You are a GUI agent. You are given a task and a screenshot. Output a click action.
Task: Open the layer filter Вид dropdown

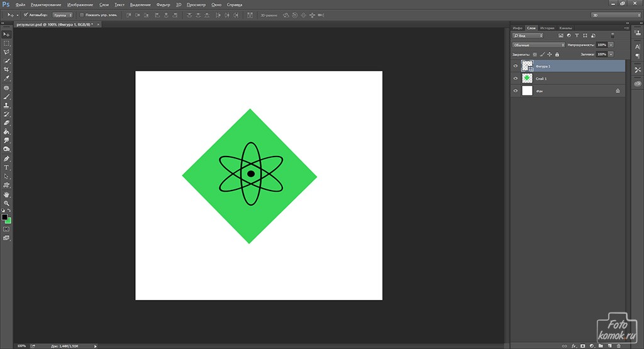point(528,36)
